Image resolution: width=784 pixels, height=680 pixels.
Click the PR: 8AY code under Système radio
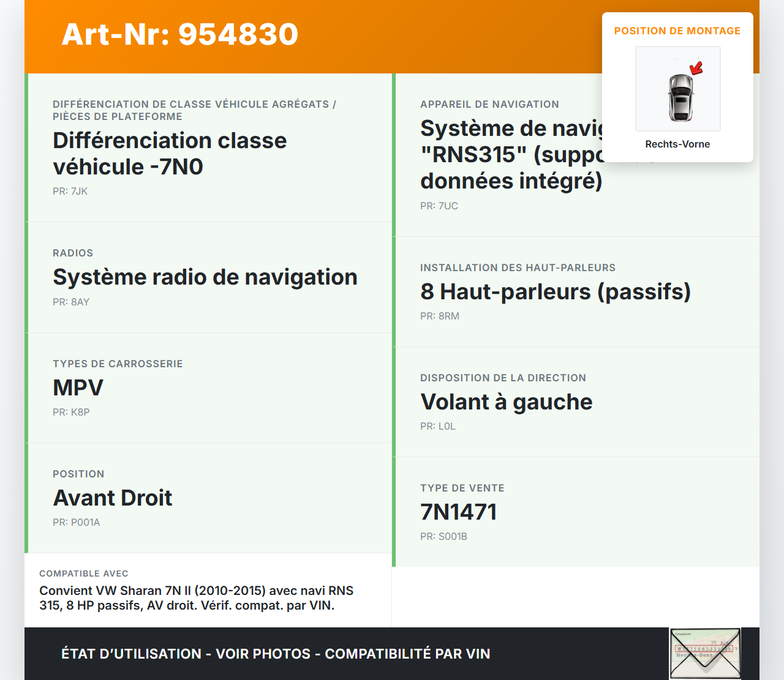(x=70, y=302)
